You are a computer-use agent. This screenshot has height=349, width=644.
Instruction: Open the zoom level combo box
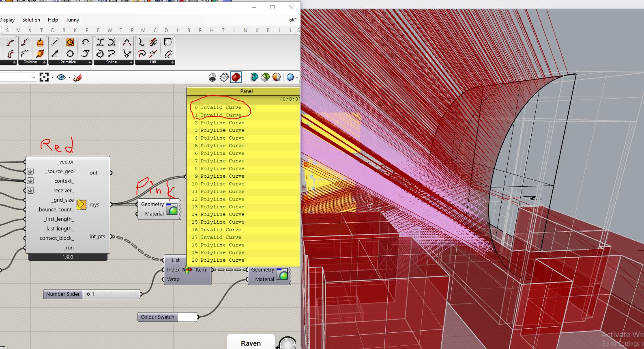18,77
